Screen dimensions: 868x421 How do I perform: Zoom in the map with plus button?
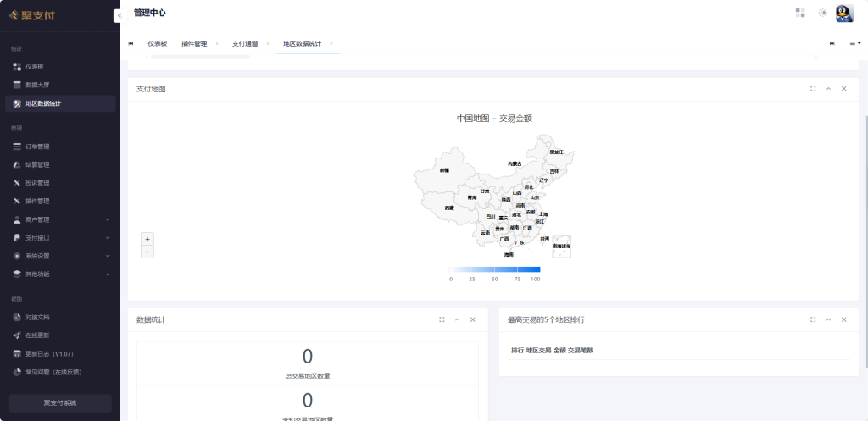(147, 240)
